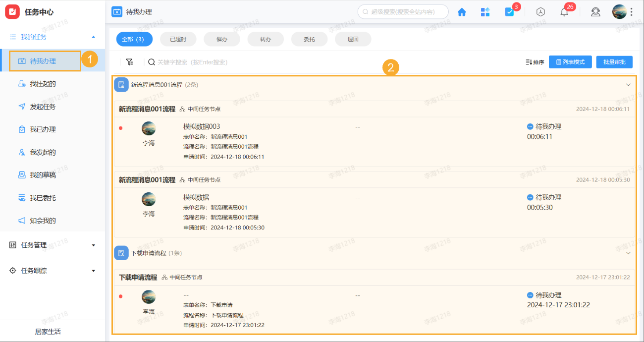This screenshot has height=342, width=644.
Task: Open notifications via the bell icon
Action: click(564, 11)
